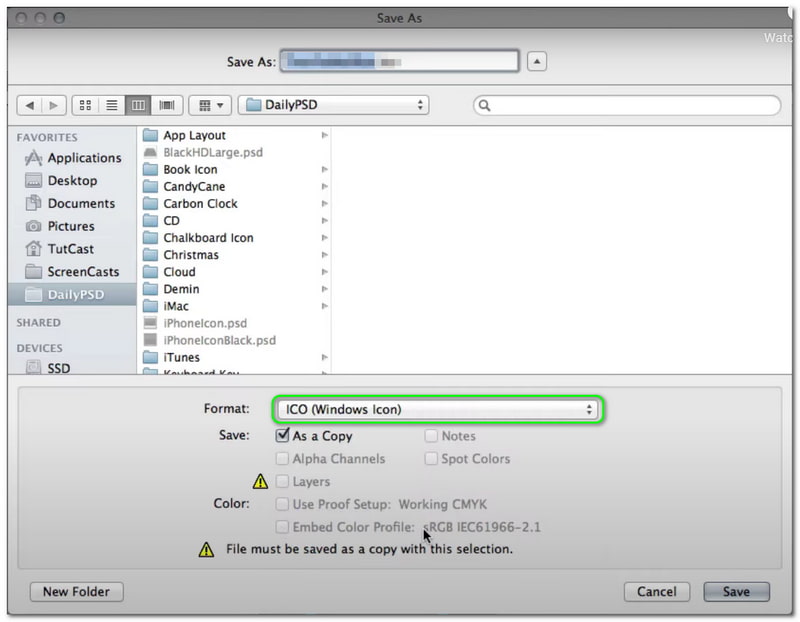Open the item arrangement dropdown
This screenshot has height=622, width=800.
point(210,106)
